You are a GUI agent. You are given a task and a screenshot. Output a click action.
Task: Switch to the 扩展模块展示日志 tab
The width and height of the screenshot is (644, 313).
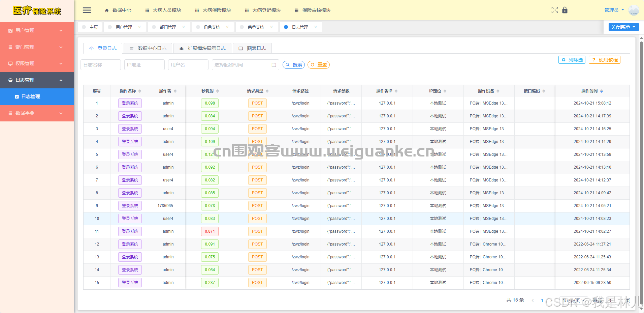(x=202, y=48)
